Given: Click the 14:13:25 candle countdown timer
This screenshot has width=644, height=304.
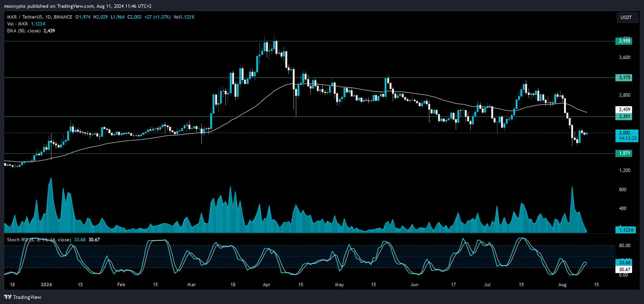Looking at the screenshot, I should coord(628,138).
